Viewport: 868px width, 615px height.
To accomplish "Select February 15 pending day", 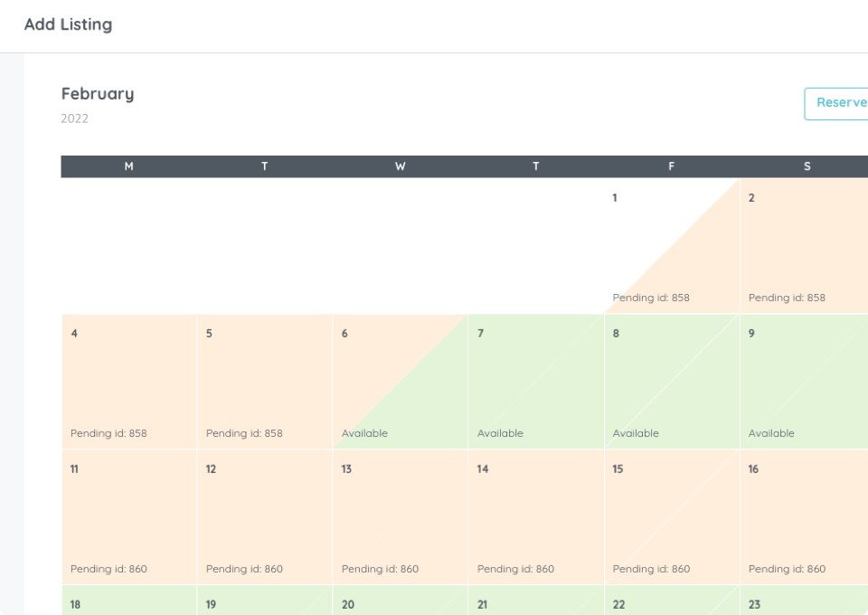I will 672,517.
